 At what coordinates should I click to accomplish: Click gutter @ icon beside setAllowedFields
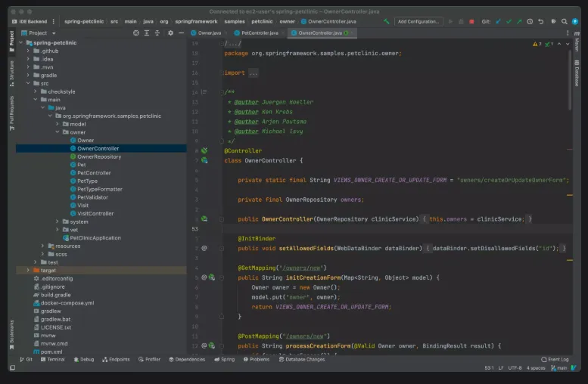coord(204,248)
